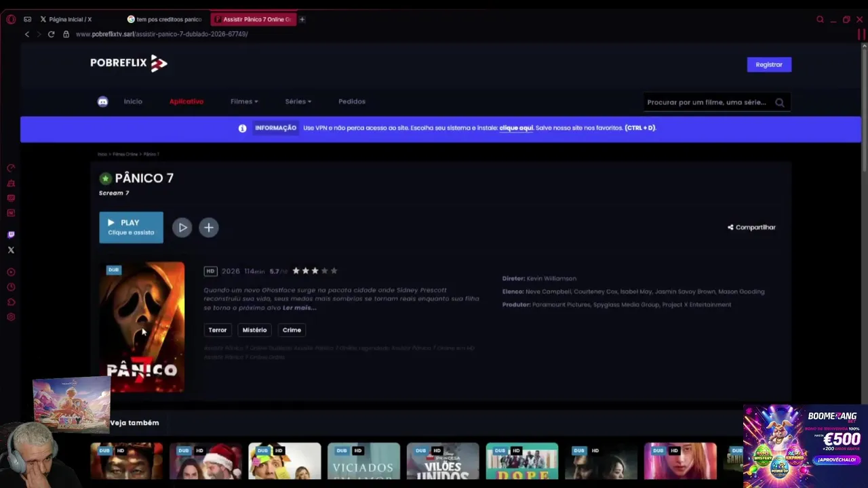Click the information circle icon in blue banner

coord(242,128)
